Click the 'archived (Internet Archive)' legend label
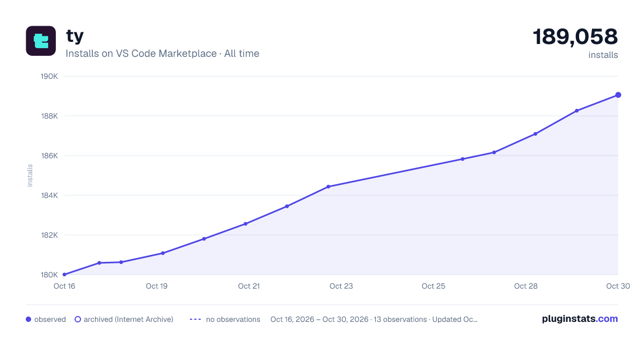Screen dimensions: 644x338 click(128, 319)
